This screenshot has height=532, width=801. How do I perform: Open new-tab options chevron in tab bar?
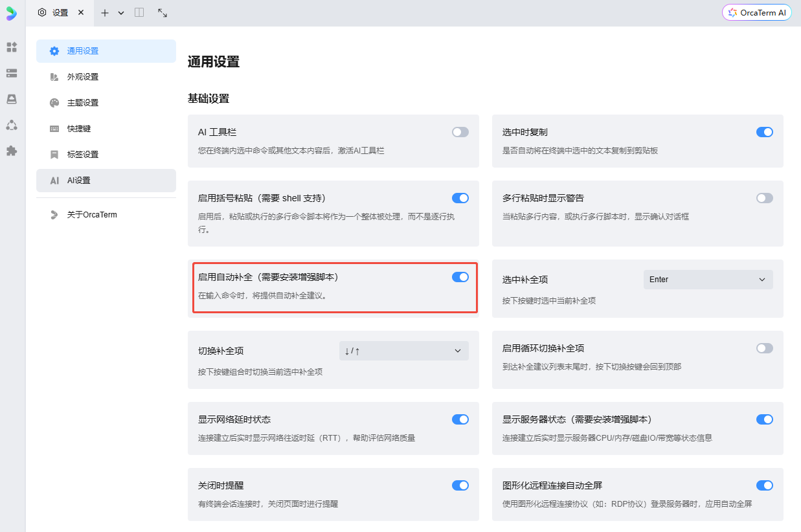click(121, 13)
